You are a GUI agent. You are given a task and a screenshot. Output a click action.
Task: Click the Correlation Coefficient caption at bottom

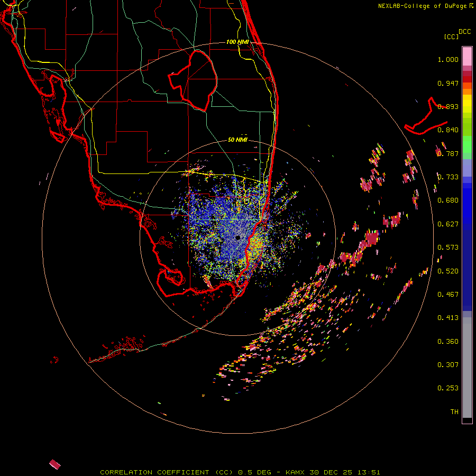pyautogui.click(x=240, y=472)
